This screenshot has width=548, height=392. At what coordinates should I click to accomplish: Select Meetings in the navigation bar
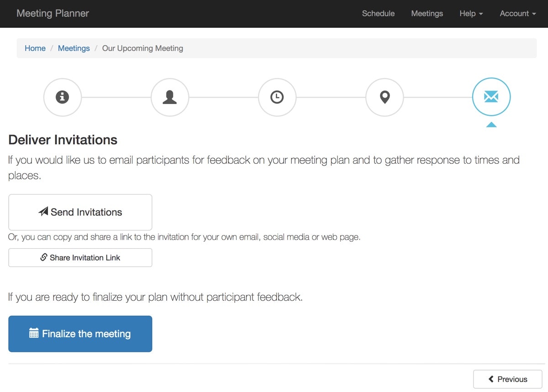click(427, 14)
